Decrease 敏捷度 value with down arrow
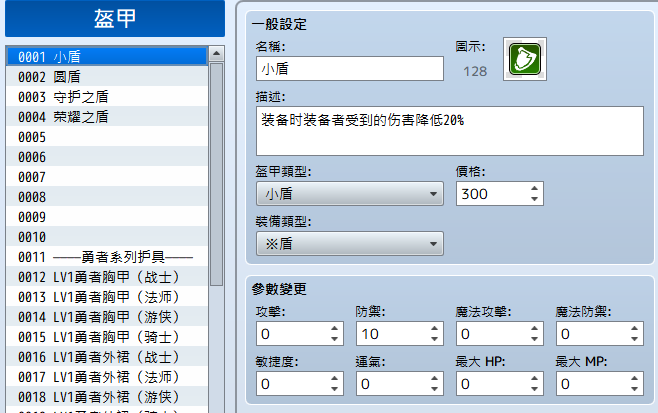This screenshot has height=413, width=658. pos(334,389)
